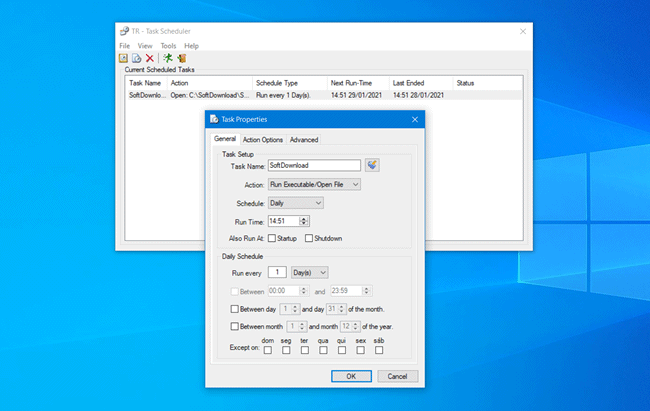Check the 'ter' exception day box
650x411 pixels.
305,350
